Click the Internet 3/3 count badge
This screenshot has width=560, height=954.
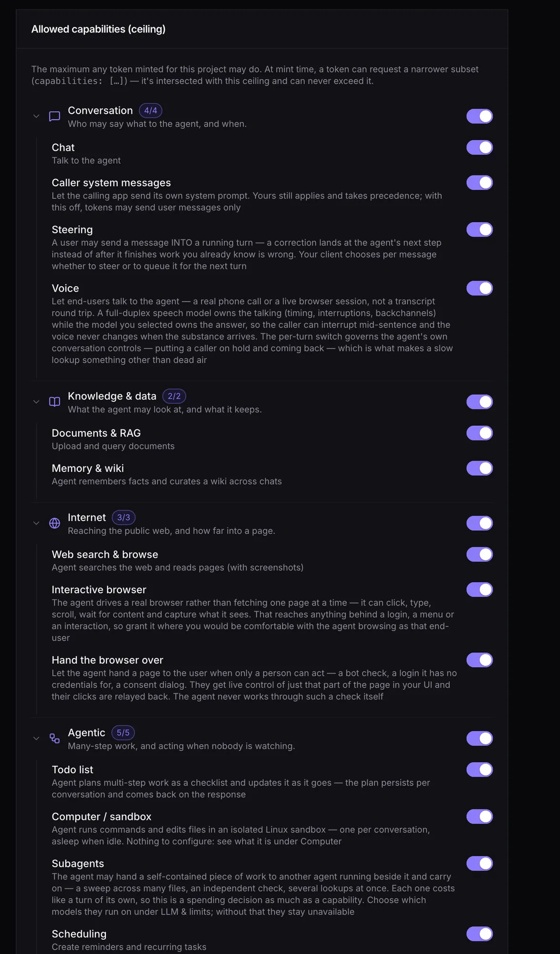(x=124, y=517)
